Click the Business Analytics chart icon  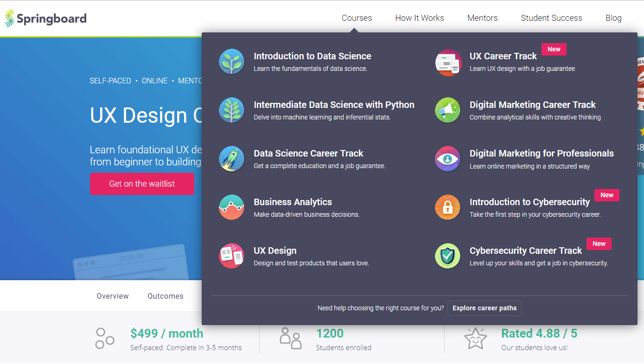click(231, 207)
